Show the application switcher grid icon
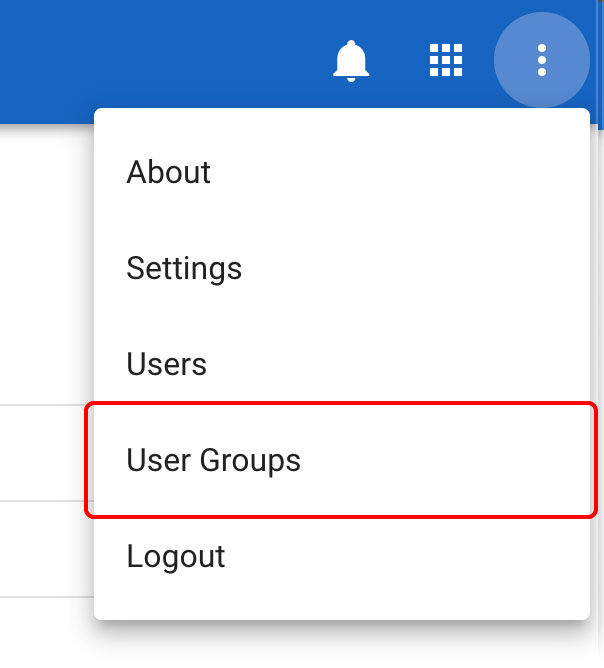Viewport: 604px width, 668px height. [446, 61]
